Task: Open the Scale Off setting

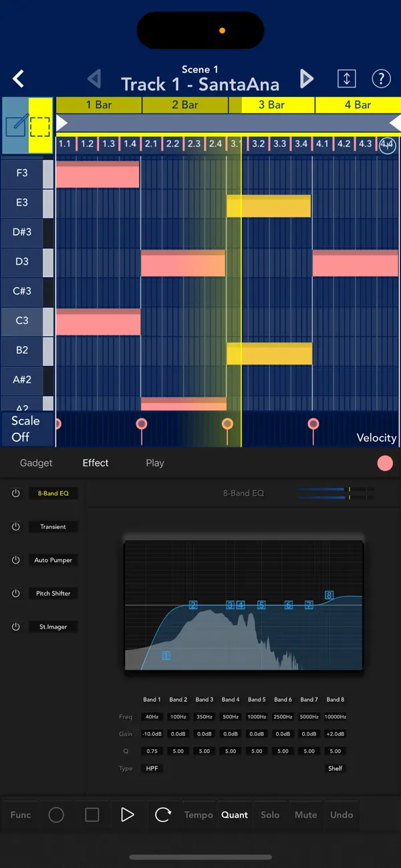Action: click(x=25, y=429)
